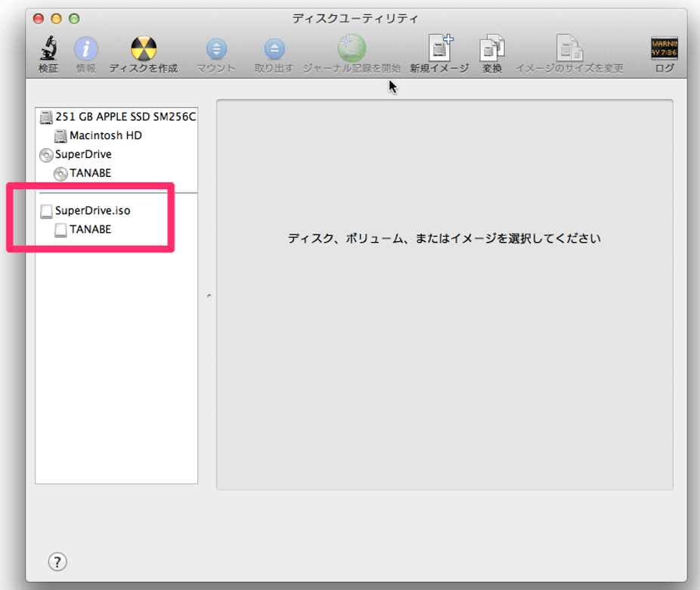700x590 pixels.
Task: Open the help question mark button
Action: (57, 562)
